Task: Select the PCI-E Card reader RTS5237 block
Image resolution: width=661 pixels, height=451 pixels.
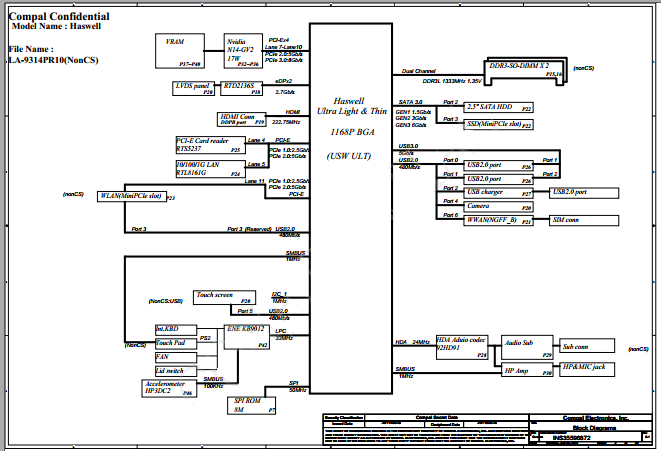Action: click(x=211, y=145)
